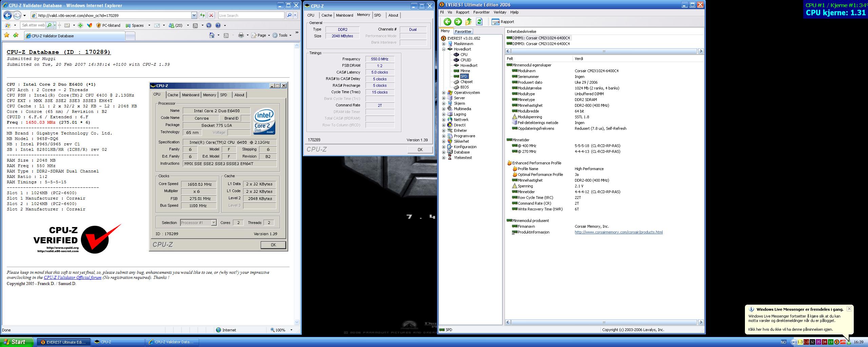Click the Internet Explorer refresh icon
868x347 pixels.
(202, 15)
